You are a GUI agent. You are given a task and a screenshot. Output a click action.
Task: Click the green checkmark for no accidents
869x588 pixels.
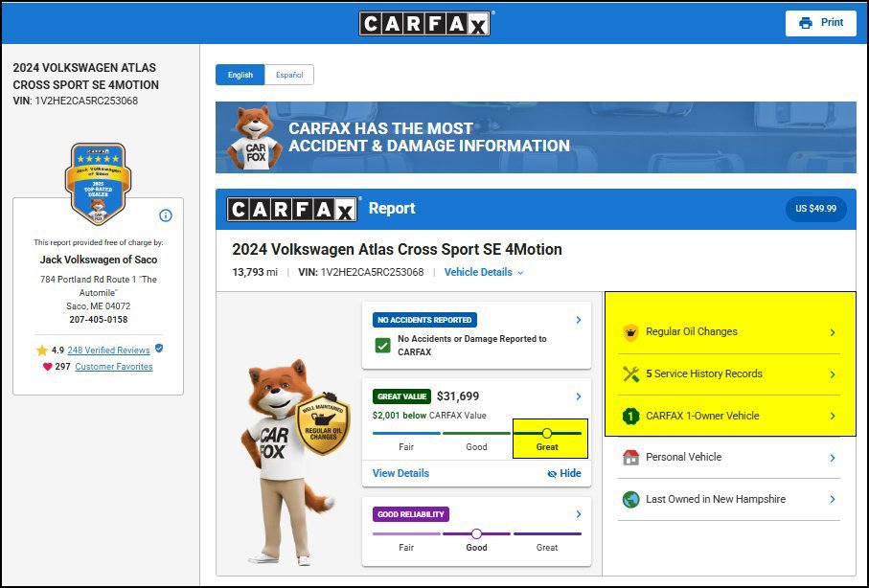[x=382, y=346]
